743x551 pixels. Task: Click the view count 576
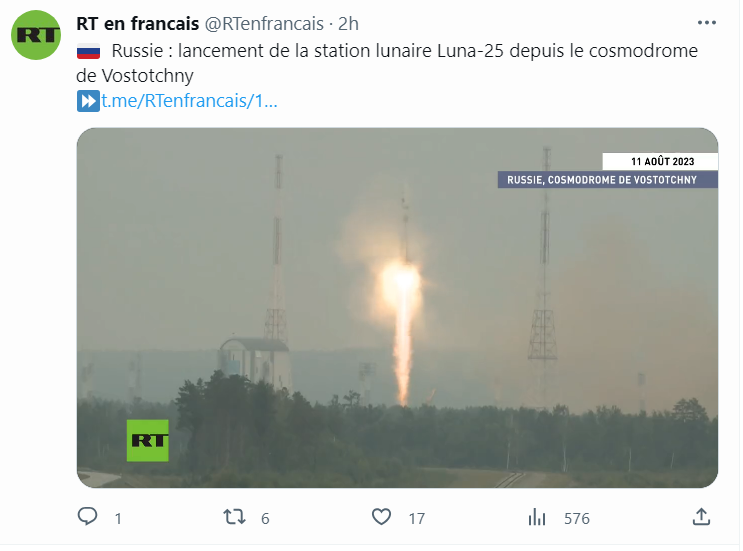[x=577, y=519]
